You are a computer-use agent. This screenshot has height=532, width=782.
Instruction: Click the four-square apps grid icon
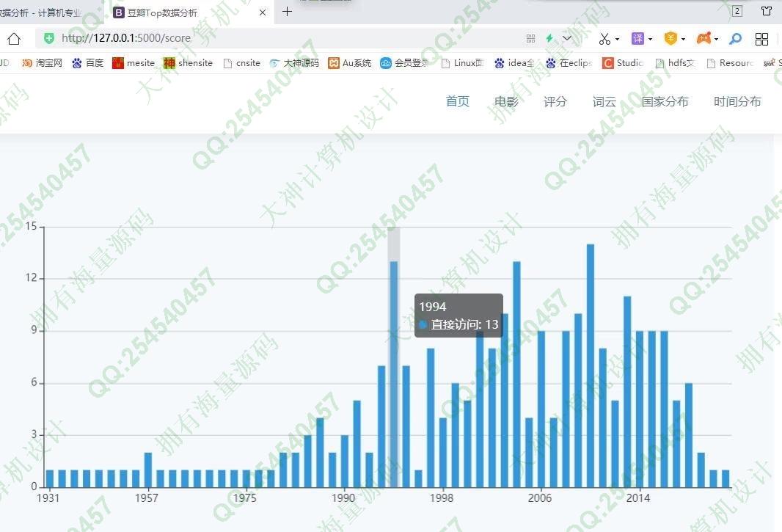click(761, 39)
